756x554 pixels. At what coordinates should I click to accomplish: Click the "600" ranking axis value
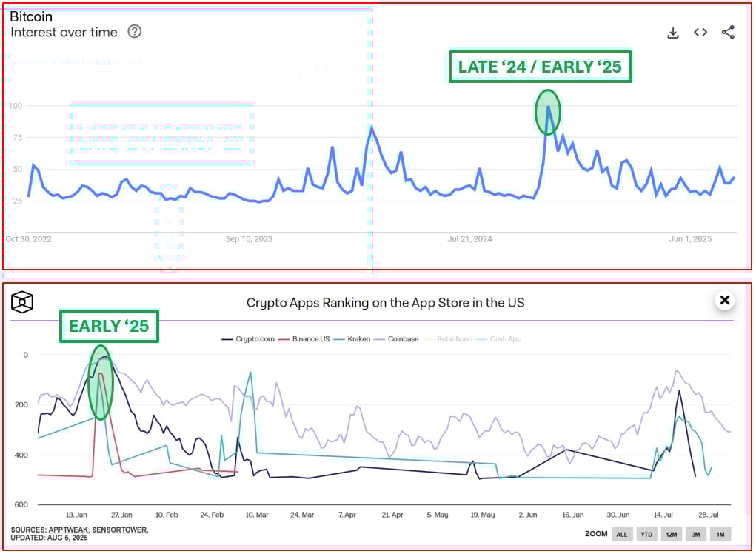pos(21,504)
